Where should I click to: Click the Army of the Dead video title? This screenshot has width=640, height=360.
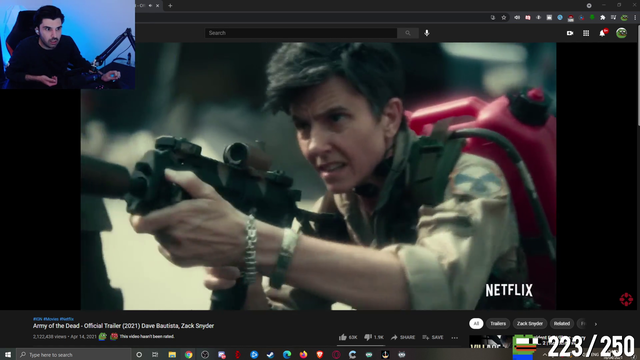click(123, 326)
